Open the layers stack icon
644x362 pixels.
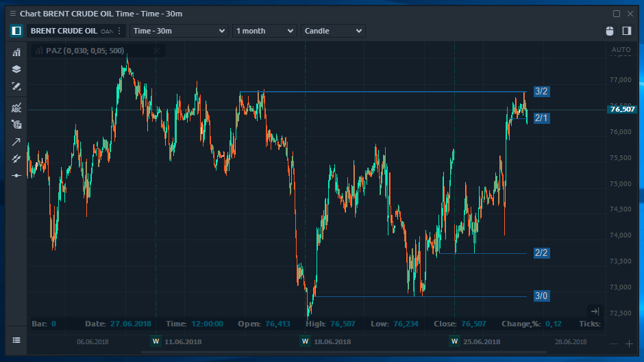click(16, 69)
